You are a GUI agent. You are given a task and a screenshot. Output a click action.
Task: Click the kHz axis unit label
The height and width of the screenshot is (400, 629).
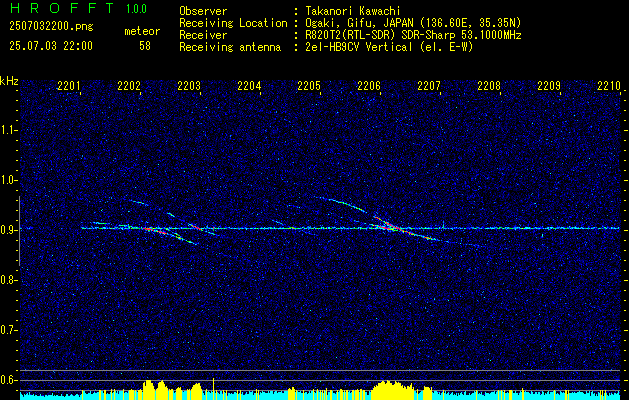pos(9,81)
